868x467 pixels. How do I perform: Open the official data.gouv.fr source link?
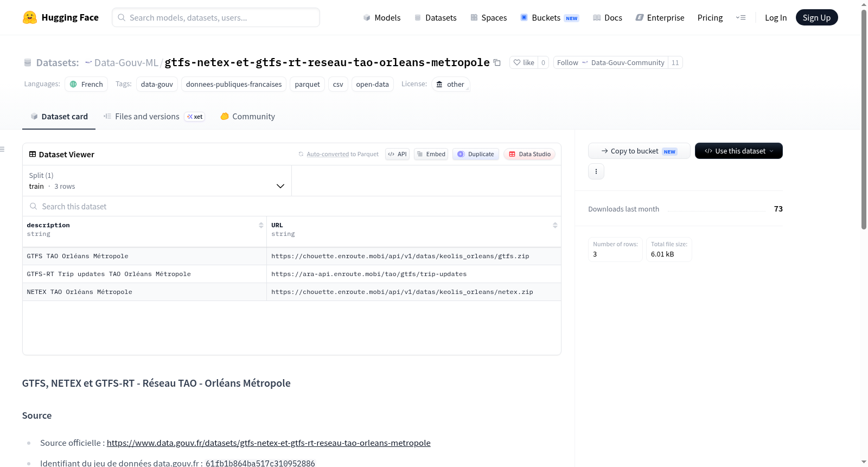[269, 443]
